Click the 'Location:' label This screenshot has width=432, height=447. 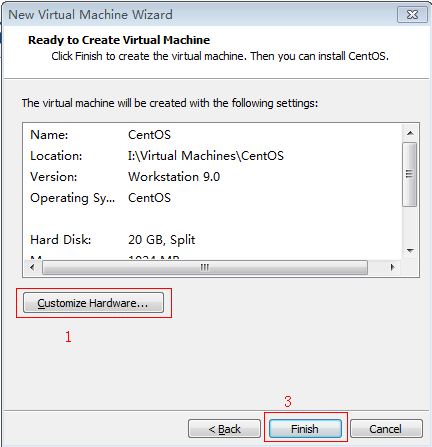56,156
